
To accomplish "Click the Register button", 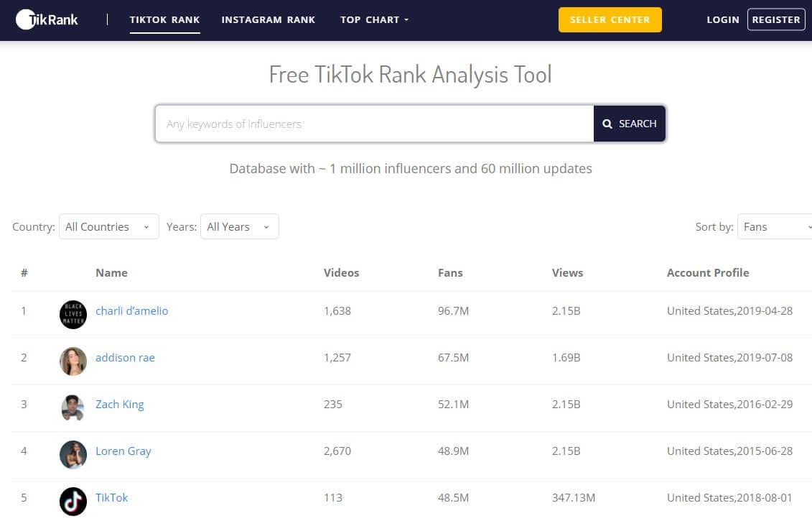I will [776, 19].
